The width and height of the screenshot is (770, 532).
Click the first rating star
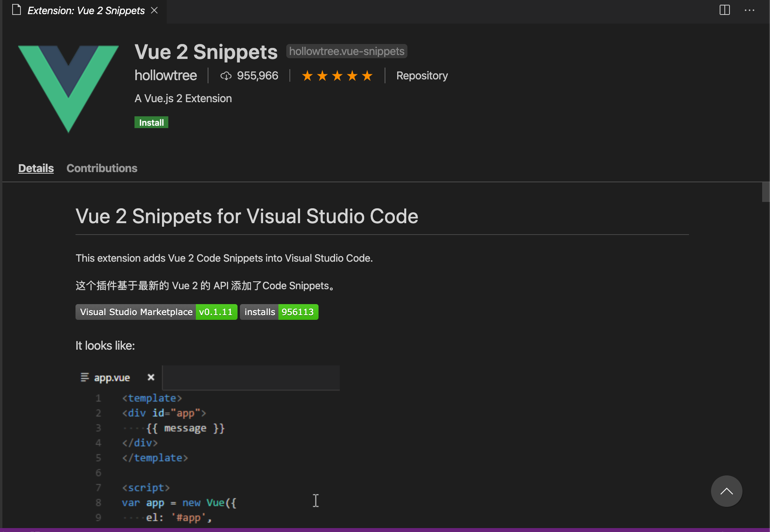pyautogui.click(x=307, y=75)
